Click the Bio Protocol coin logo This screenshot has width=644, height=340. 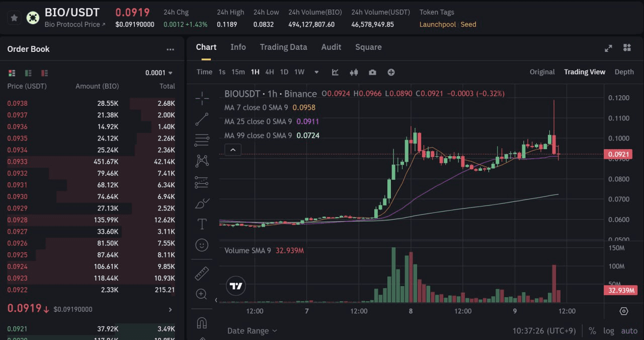click(33, 18)
